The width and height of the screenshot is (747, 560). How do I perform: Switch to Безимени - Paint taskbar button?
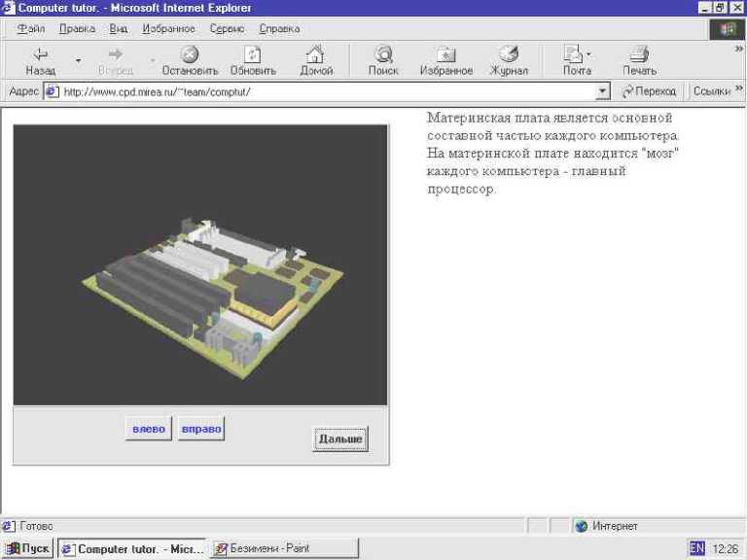pos(283,548)
